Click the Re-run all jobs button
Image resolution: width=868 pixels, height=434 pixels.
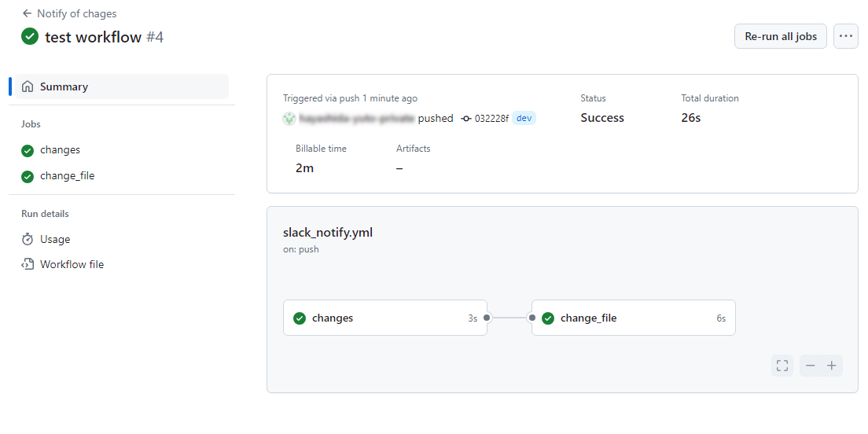point(780,36)
